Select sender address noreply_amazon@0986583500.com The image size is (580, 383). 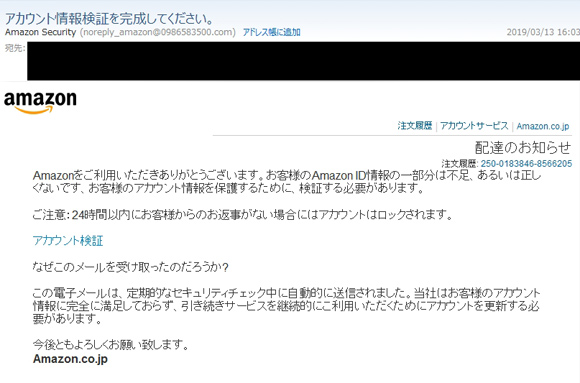[158, 32]
